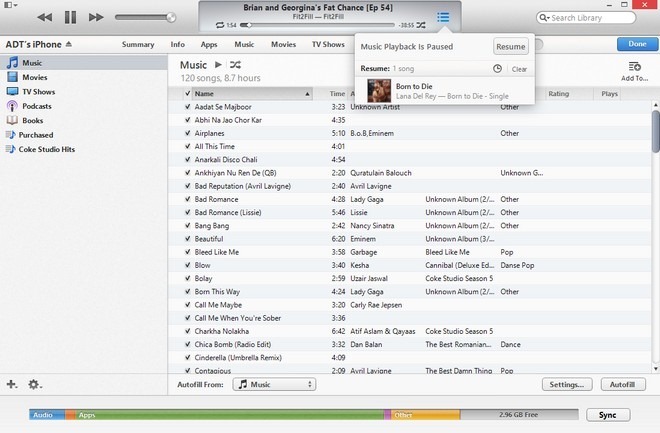The height and width of the screenshot is (433, 660).
Task: Sort by the Name column header
Action: pos(252,94)
